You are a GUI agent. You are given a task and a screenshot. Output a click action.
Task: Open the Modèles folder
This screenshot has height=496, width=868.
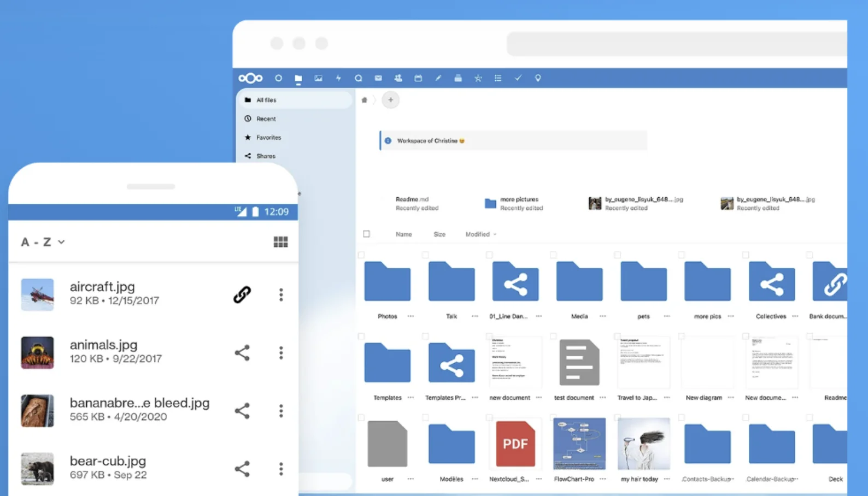point(451,444)
